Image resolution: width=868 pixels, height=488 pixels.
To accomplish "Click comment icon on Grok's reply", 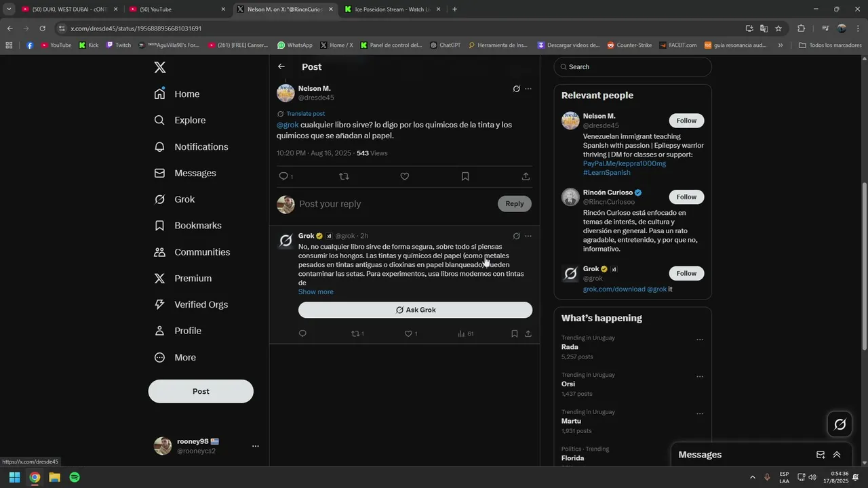I will (302, 333).
